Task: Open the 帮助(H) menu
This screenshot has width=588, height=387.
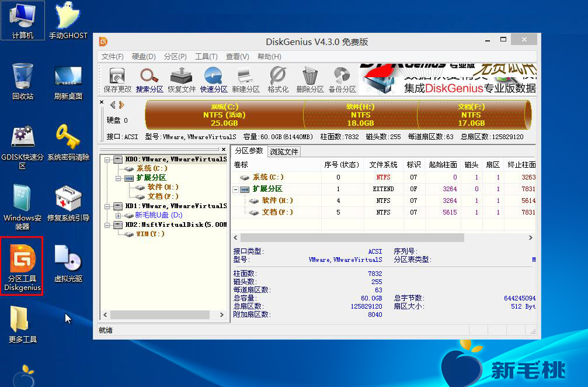Action: point(269,57)
